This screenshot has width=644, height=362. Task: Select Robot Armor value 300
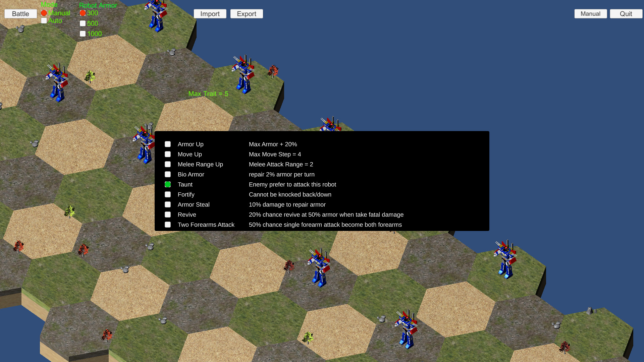pos(83,13)
